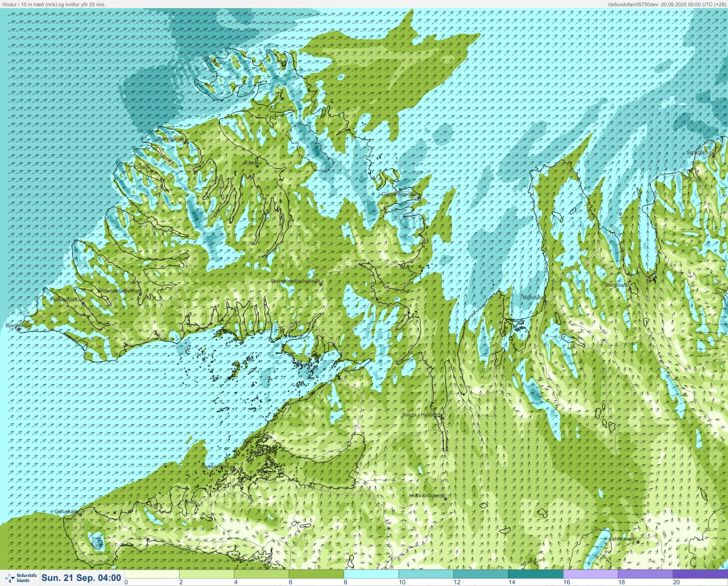Viewport: 728px width, 586px height.
Task: Select the 4–6 m/s legend swatch
Action: coord(262,574)
